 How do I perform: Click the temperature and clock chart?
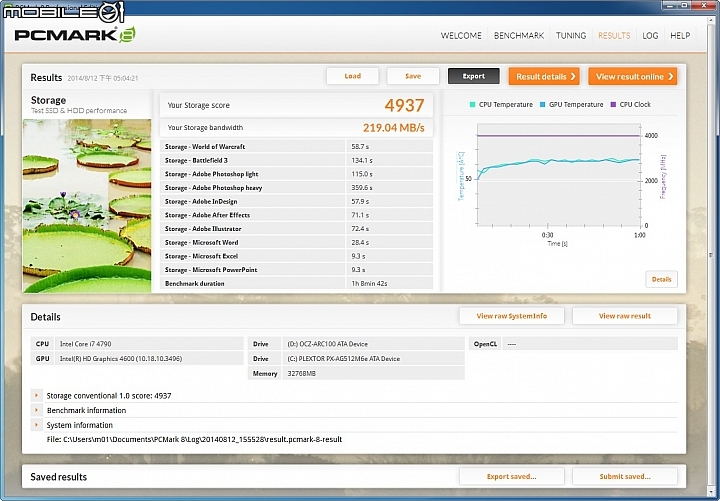[x=558, y=175]
